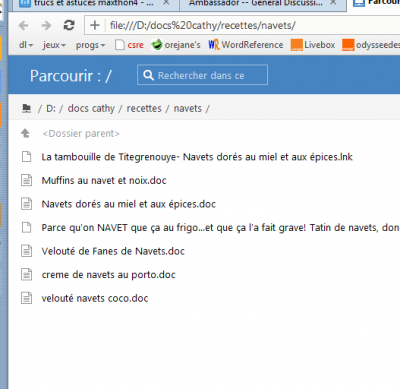Click the Rechercher dans ce search field
The width and height of the screenshot is (400, 389).
(202, 75)
